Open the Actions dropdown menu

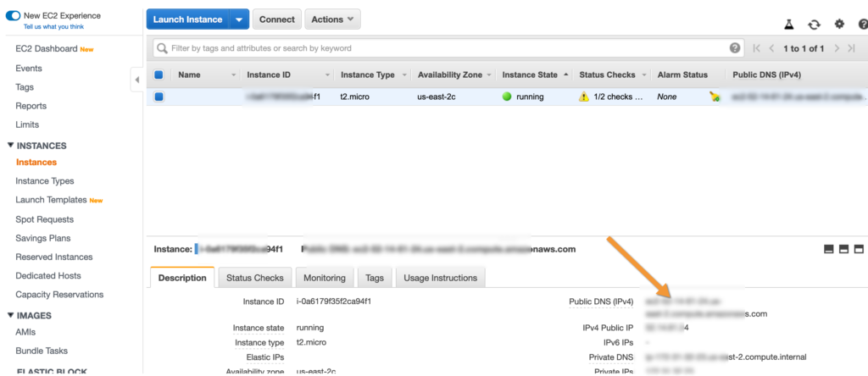pyautogui.click(x=332, y=19)
